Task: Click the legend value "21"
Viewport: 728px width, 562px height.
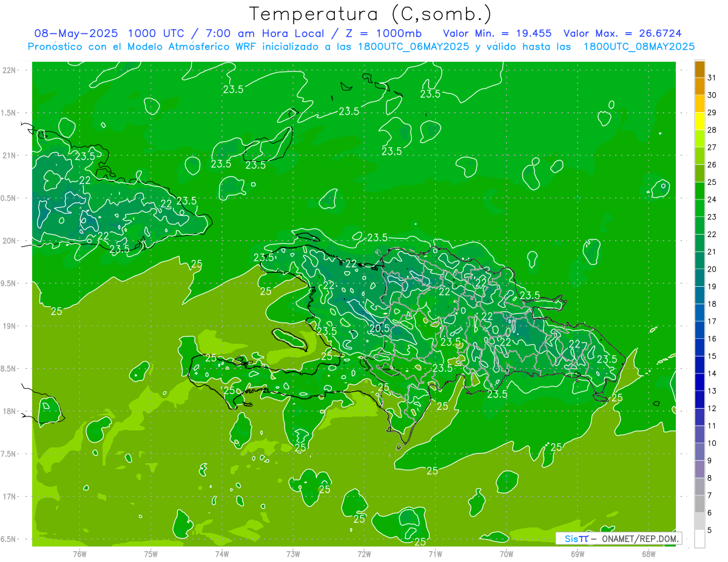Action: click(712, 252)
